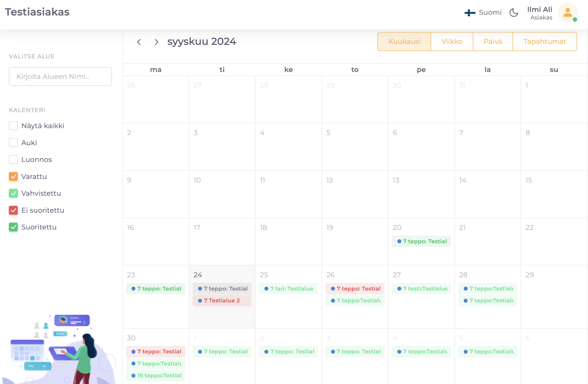Select the Päivä view button
Viewport: 588px width, 384px height.
point(492,41)
